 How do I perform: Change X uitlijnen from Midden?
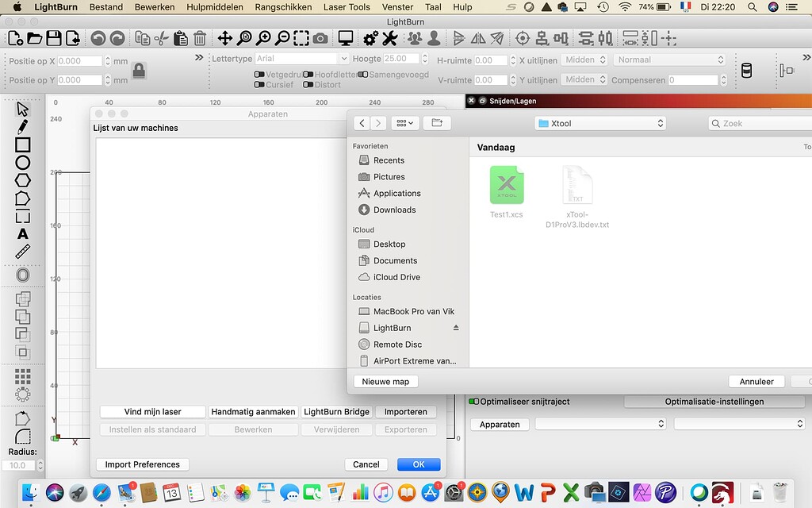[x=584, y=60]
